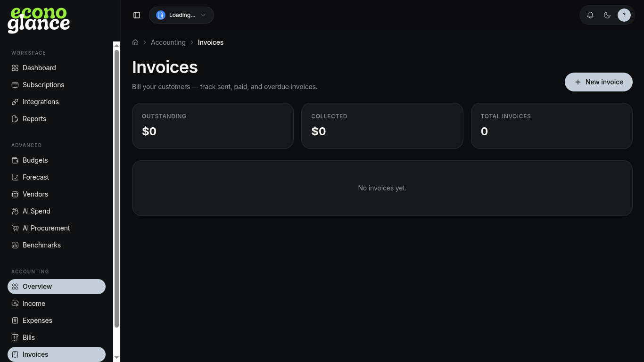Open Forecast page
The height and width of the screenshot is (362, 644).
click(x=57, y=177)
